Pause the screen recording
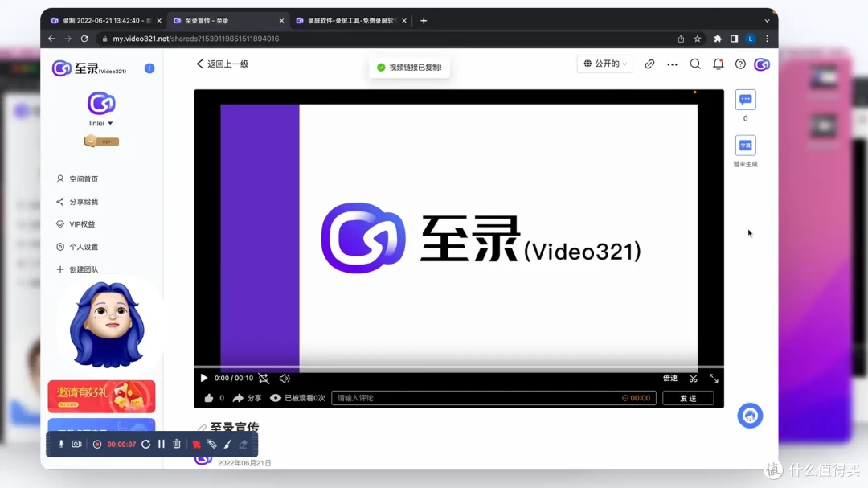868x488 pixels. (x=161, y=445)
